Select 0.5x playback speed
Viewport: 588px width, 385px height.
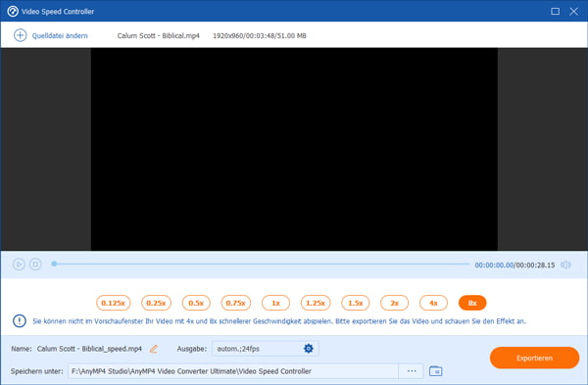point(196,303)
